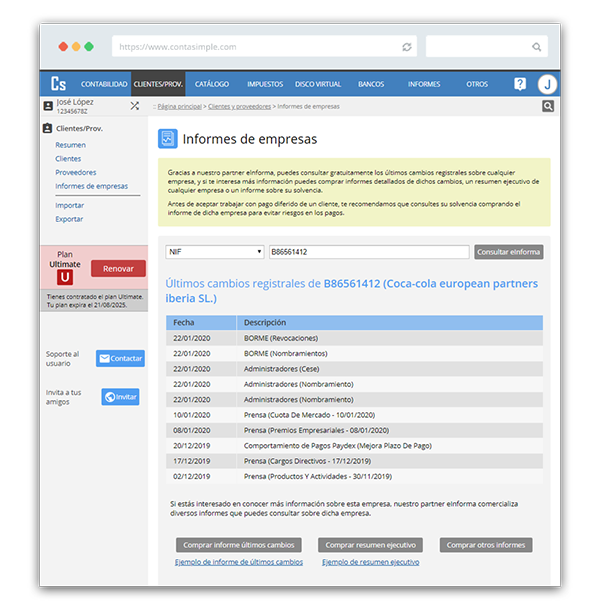Open the CONTABILIDAD menu
This screenshot has width=600, height=615.
(x=104, y=84)
